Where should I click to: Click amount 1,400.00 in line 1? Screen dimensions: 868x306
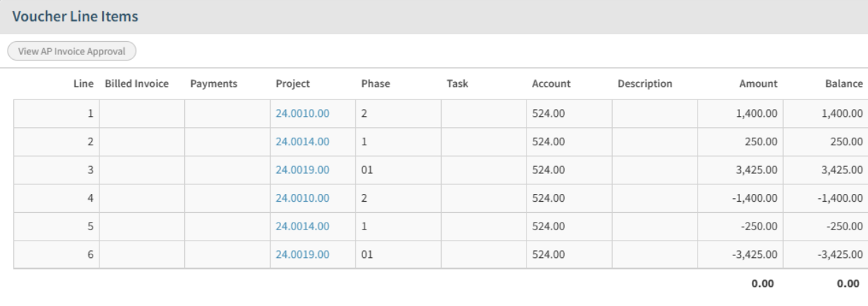pos(757,113)
